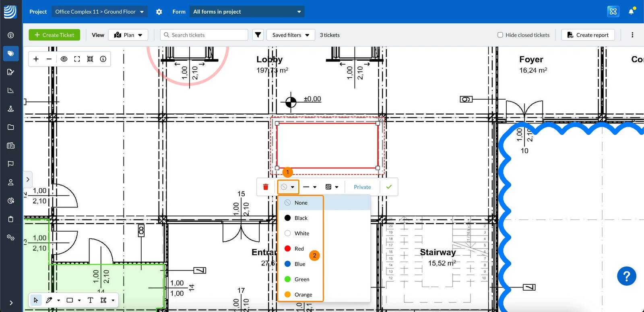This screenshot has height=312, width=644.
Task: Zoom in with the plus icon
Action: (36, 59)
